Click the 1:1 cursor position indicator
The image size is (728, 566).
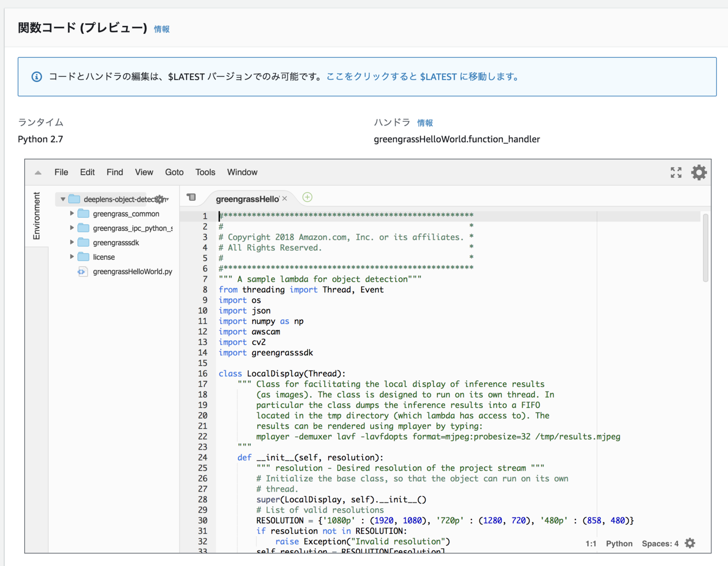click(x=591, y=544)
